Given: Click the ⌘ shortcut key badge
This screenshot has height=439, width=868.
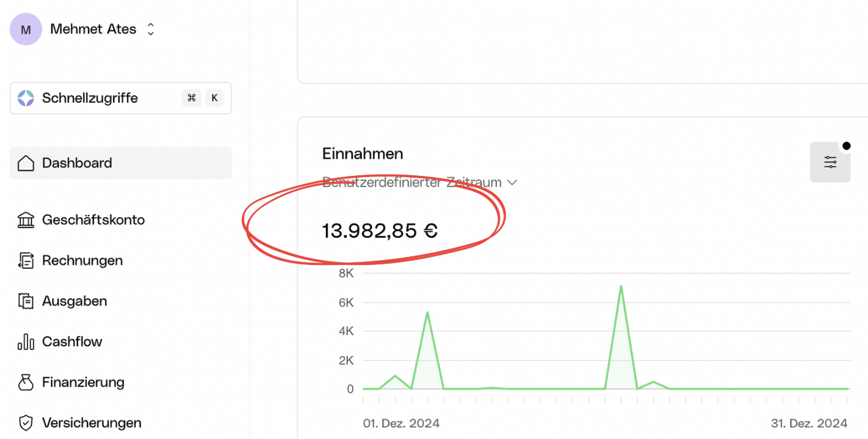Looking at the screenshot, I should click(191, 98).
